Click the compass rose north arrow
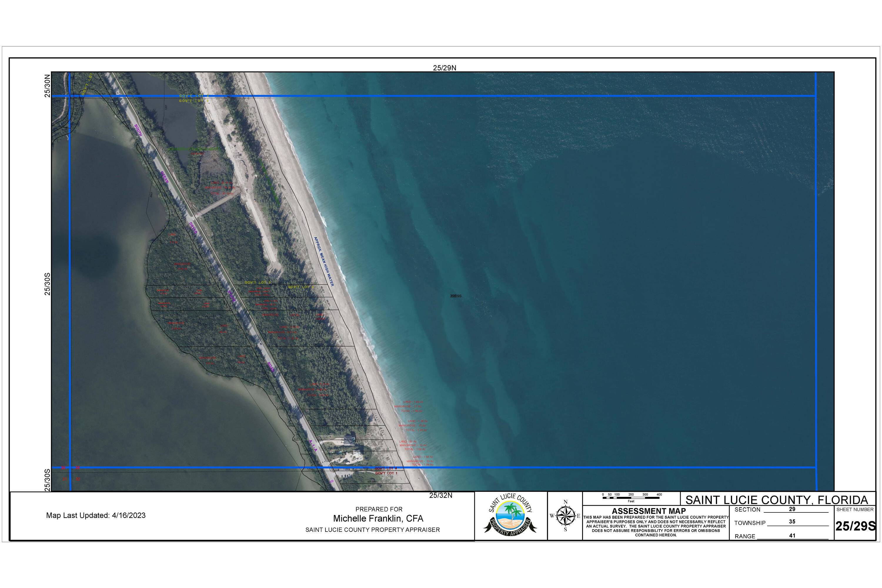 click(x=565, y=516)
